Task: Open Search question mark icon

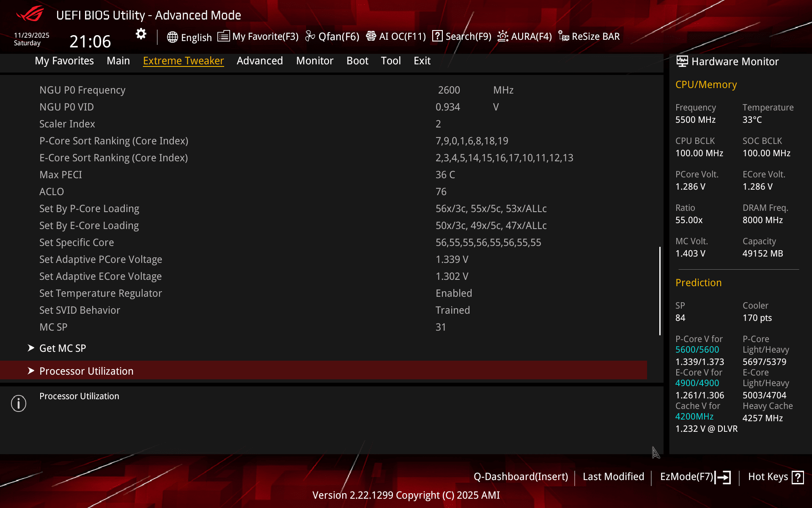Action: pos(437,36)
